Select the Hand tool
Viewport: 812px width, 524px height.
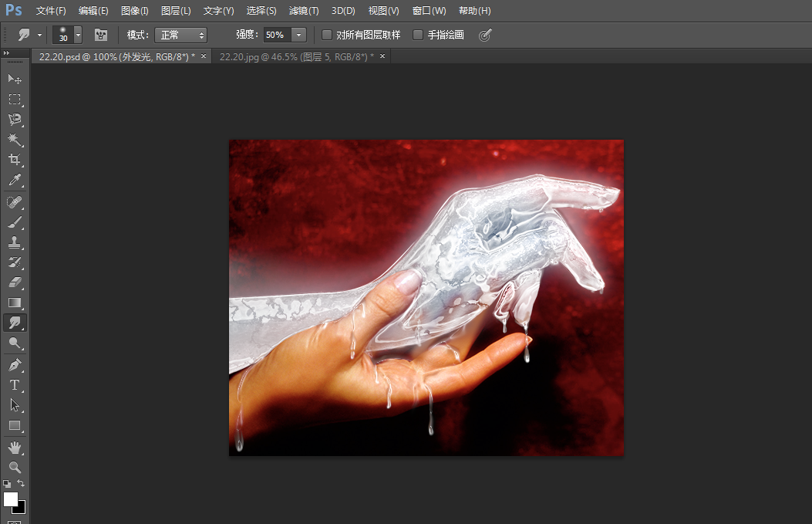pos(14,447)
